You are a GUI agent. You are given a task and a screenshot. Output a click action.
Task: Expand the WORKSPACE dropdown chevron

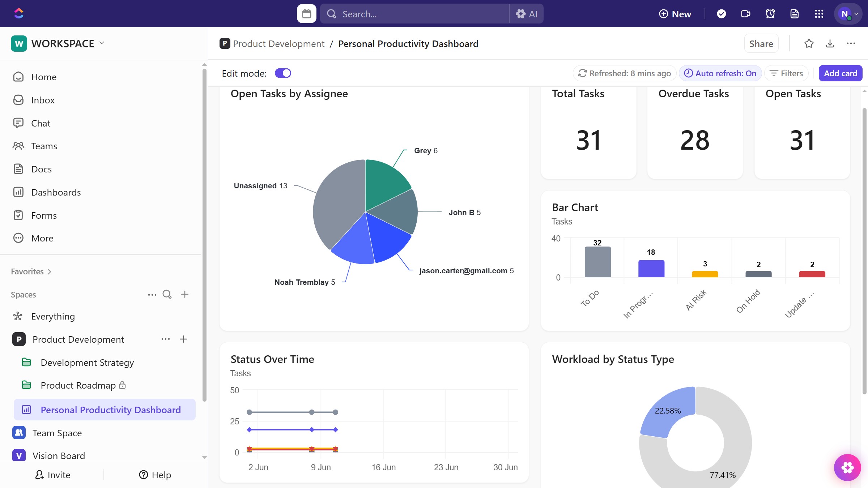(102, 43)
